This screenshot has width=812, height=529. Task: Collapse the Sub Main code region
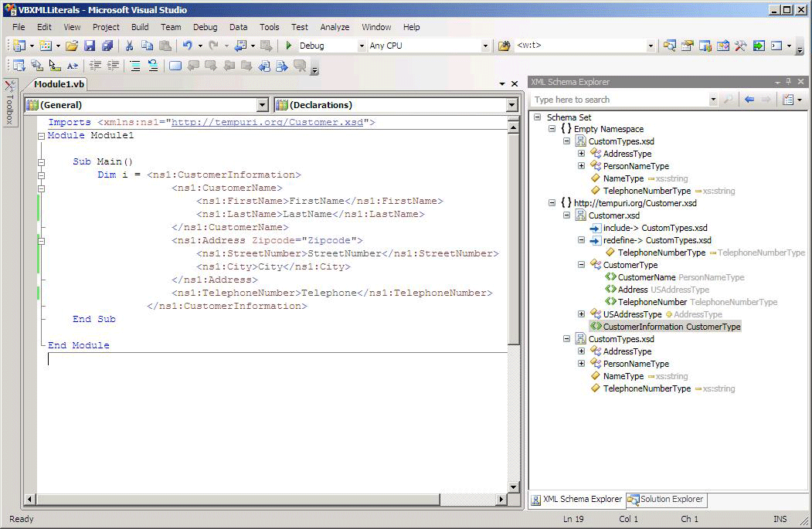(41, 162)
